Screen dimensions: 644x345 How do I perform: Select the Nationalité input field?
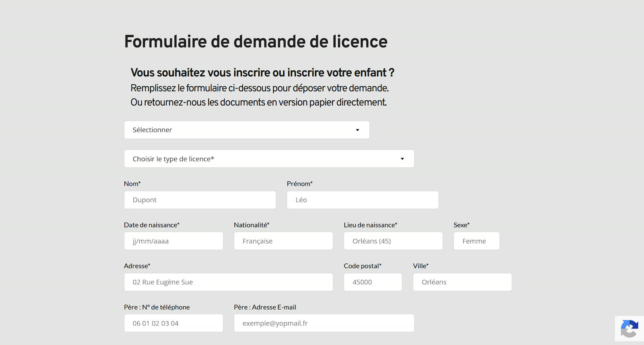tap(283, 241)
